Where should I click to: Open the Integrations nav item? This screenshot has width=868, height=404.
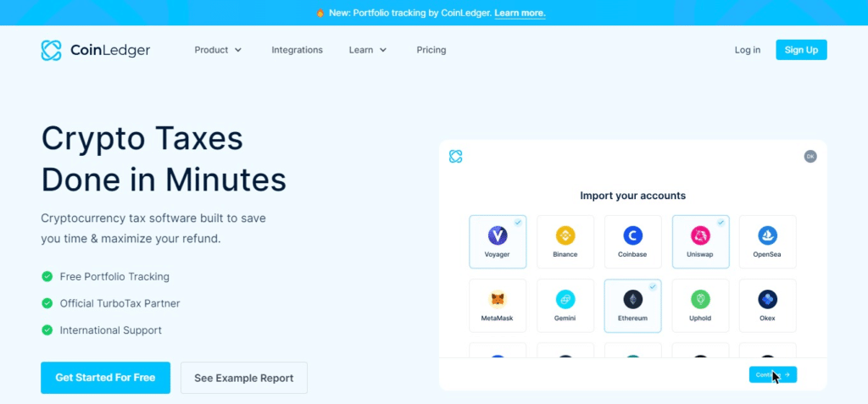click(297, 50)
